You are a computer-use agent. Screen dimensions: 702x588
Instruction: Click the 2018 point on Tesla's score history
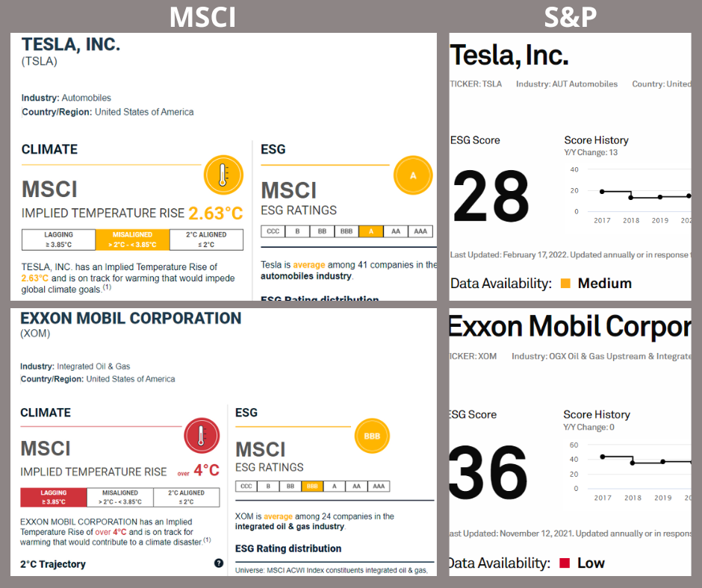click(631, 198)
